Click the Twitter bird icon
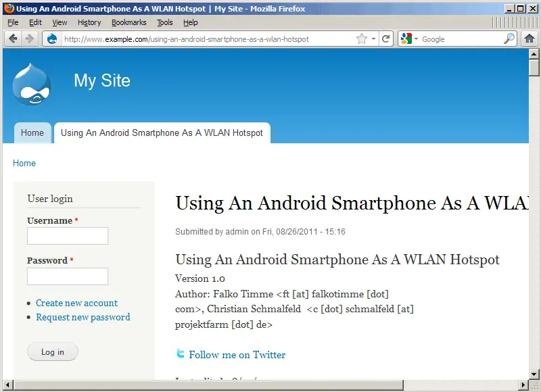Screen dimensions: 541x392 [x=181, y=353]
